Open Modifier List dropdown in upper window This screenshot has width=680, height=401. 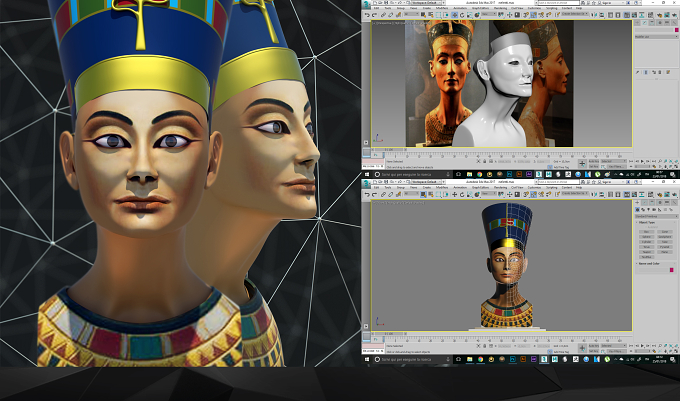click(656, 37)
